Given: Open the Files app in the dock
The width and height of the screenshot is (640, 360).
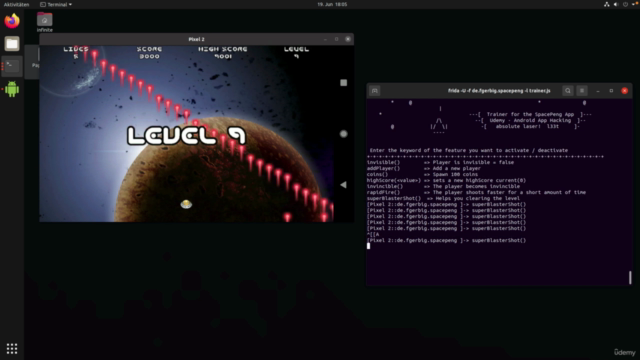Looking at the screenshot, I should tap(12, 44).
